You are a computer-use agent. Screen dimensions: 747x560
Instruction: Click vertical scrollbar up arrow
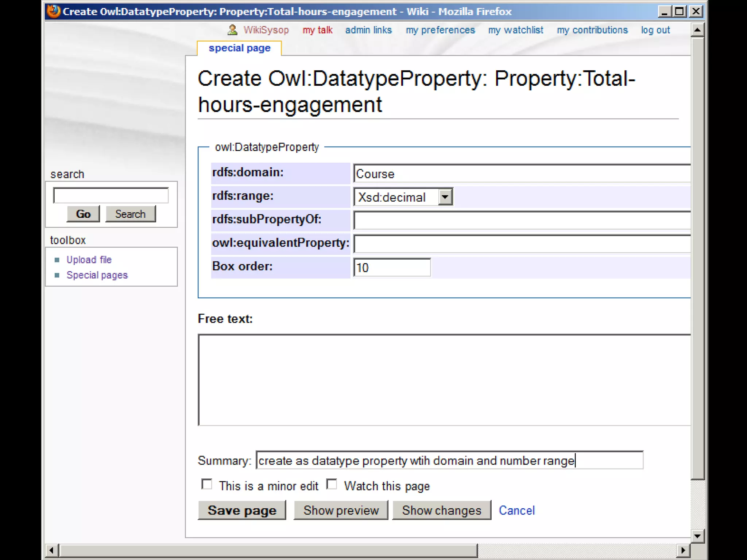(697, 30)
